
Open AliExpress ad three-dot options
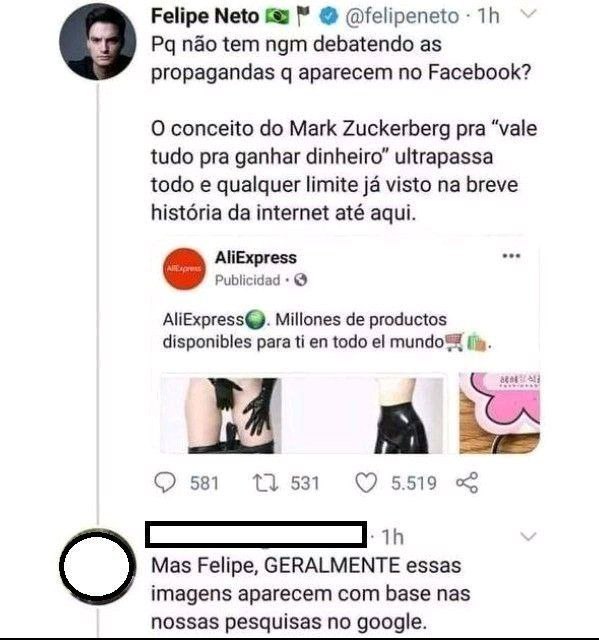click(x=511, y=256)
